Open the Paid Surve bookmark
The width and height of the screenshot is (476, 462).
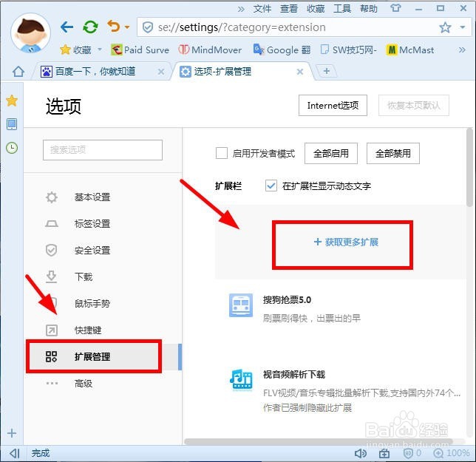point(140,50)
